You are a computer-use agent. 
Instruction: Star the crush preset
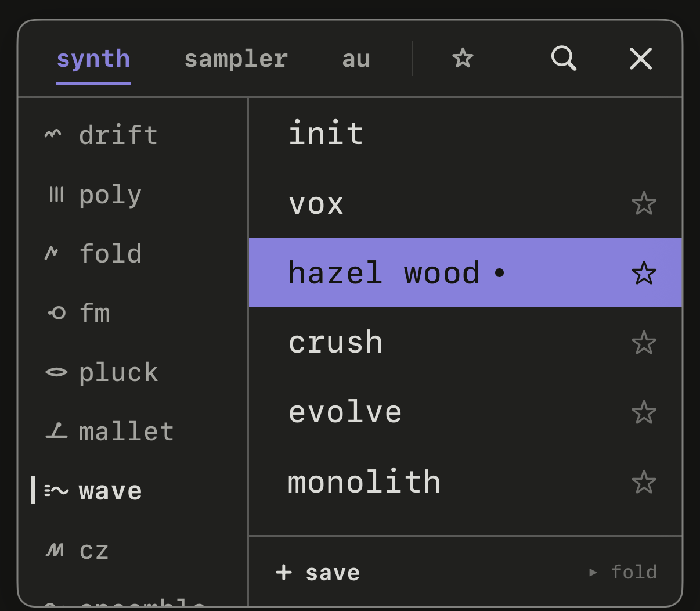pyautogui.click(x=644, y=343)
